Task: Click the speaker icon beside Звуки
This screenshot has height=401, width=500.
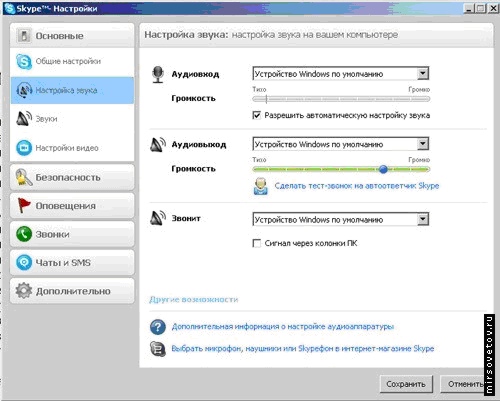Action: pos(24,118)
